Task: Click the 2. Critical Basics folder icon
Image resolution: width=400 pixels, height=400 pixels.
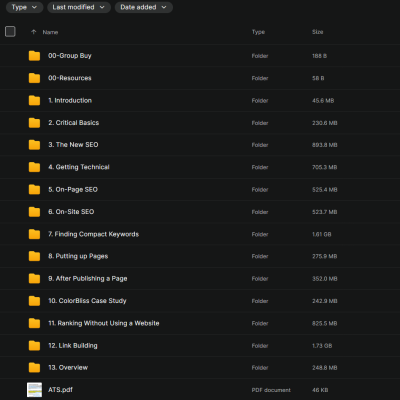Action: click(34, 123)
